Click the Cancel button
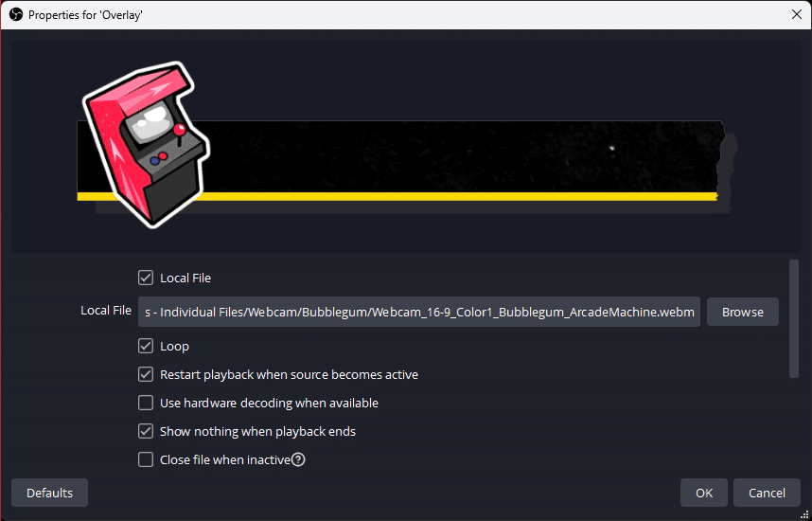The width and height of the screenshot is (812, 521). tap(767, 493)
